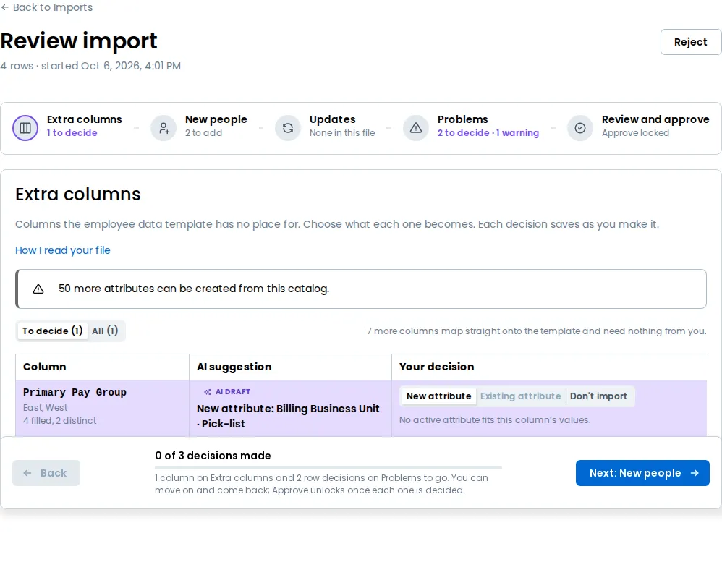Screen dimensions: 722x588
Task: Open the Problems step label
Action: (x=463, y=119)
